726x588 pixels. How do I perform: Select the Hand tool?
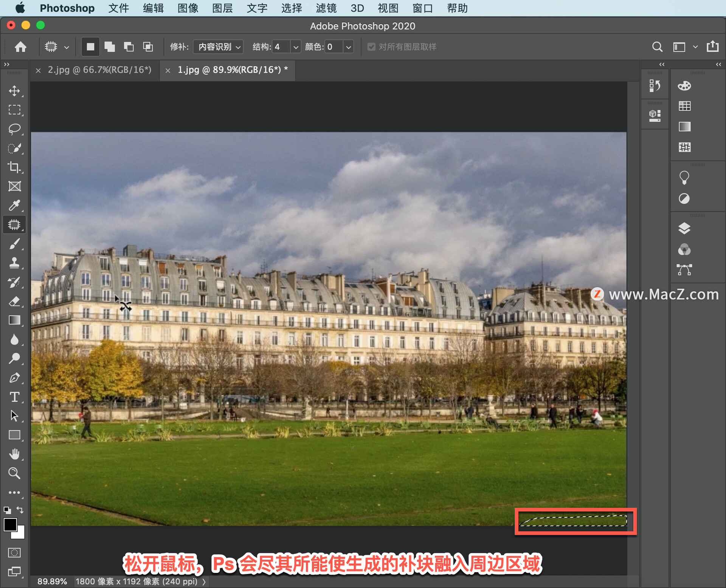point(14,454)
